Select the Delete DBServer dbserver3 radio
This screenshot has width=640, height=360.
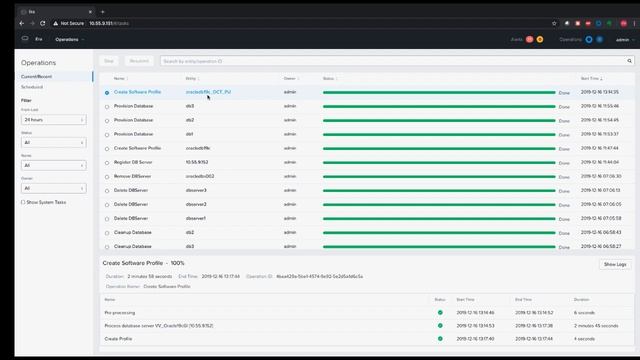[107, 191]
